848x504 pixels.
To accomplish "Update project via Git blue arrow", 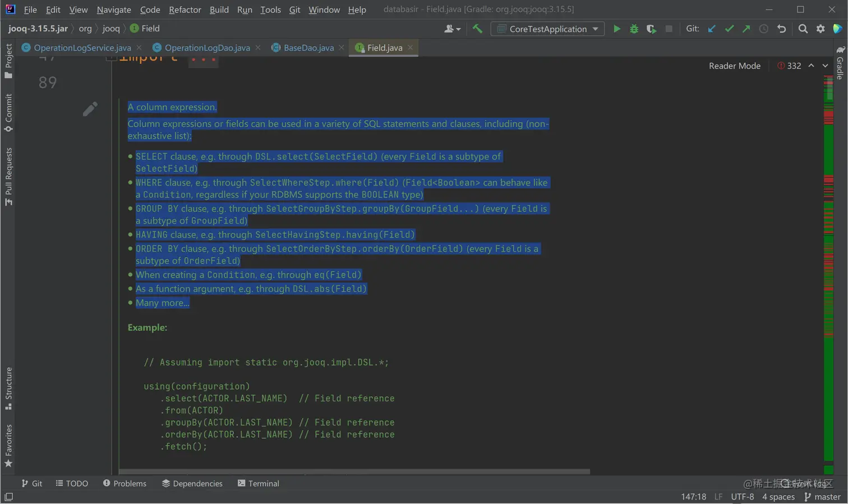I will pyautogui.click(x=712, y=29).
